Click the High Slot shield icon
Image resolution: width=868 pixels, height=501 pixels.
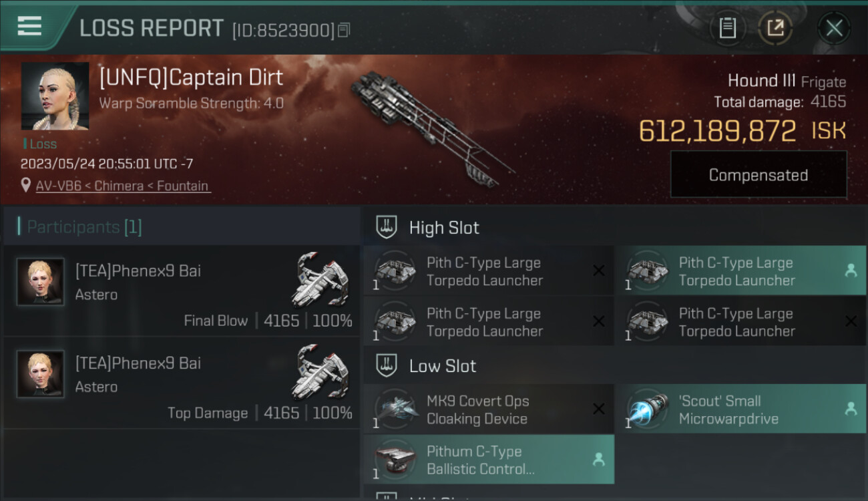pyautogui.click(x=387, y=227)
